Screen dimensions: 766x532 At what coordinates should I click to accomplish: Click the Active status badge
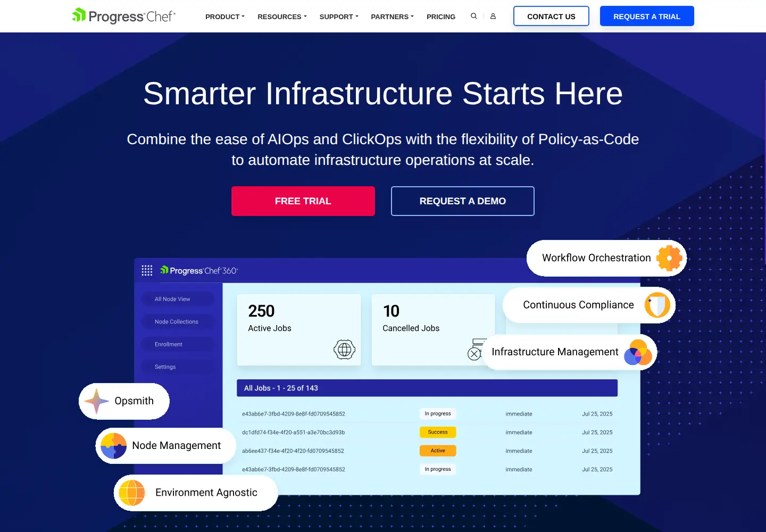point(438,451)
